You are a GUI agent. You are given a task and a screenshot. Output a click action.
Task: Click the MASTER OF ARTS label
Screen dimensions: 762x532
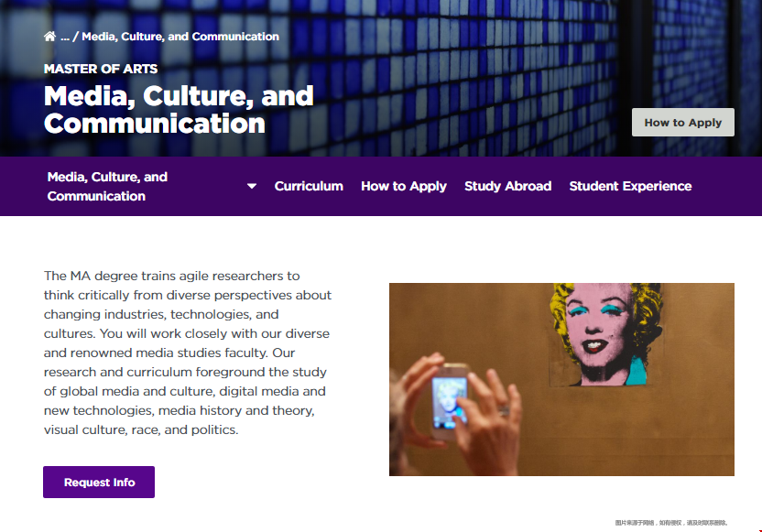pos(101,69)
